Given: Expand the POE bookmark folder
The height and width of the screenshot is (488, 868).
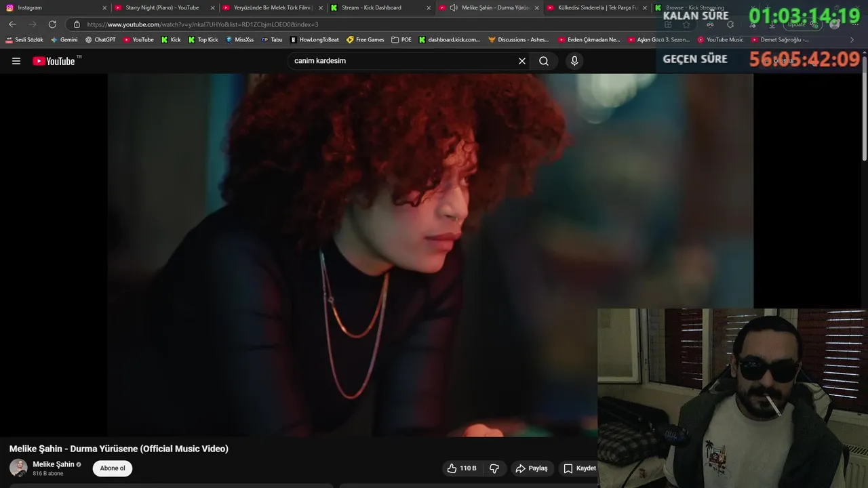Looking at the screenshot, I should click(x=401, y=40).
